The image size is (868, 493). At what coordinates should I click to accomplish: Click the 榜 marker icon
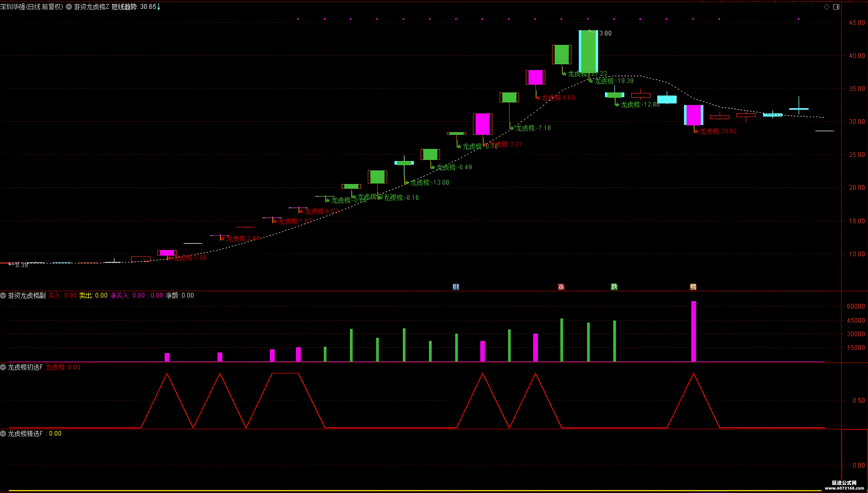(693, 287)
